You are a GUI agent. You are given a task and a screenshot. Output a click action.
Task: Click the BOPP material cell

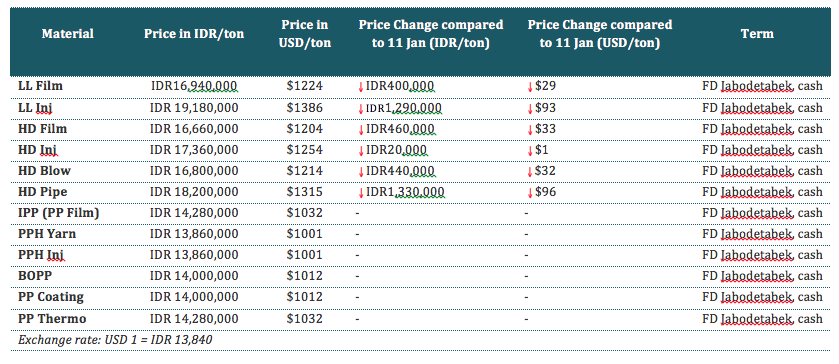point(35,276)
